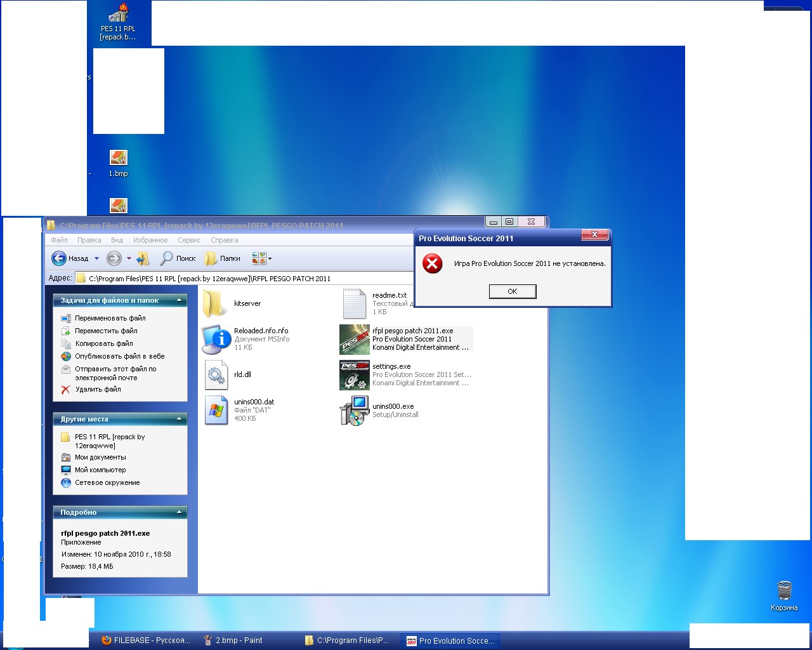Select the Корзина recycle bin icon
The width and height of the screenshot is (812, 650).
click(784, 595)
